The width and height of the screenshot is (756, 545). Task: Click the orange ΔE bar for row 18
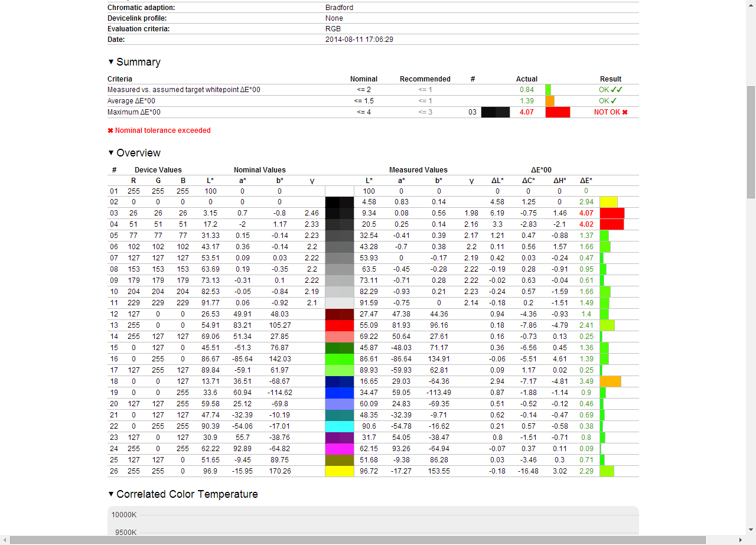[610, 381]
